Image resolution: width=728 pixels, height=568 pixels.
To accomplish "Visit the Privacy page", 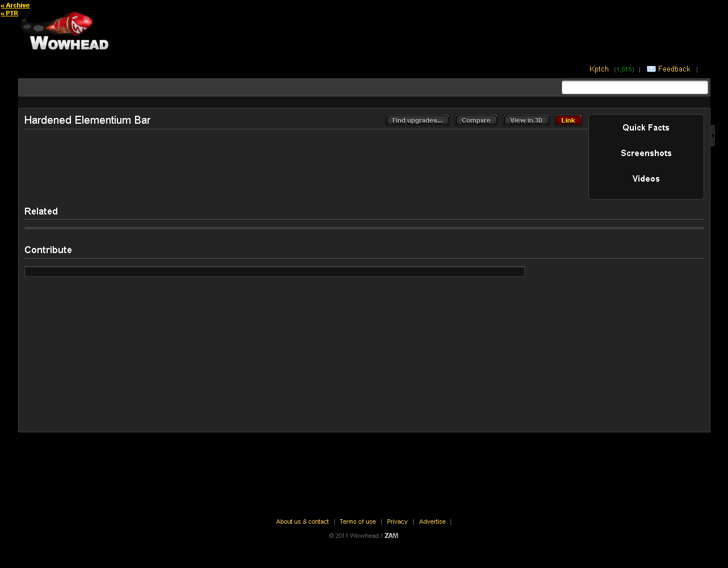I will pyautogui.click(x=397, y=521).
